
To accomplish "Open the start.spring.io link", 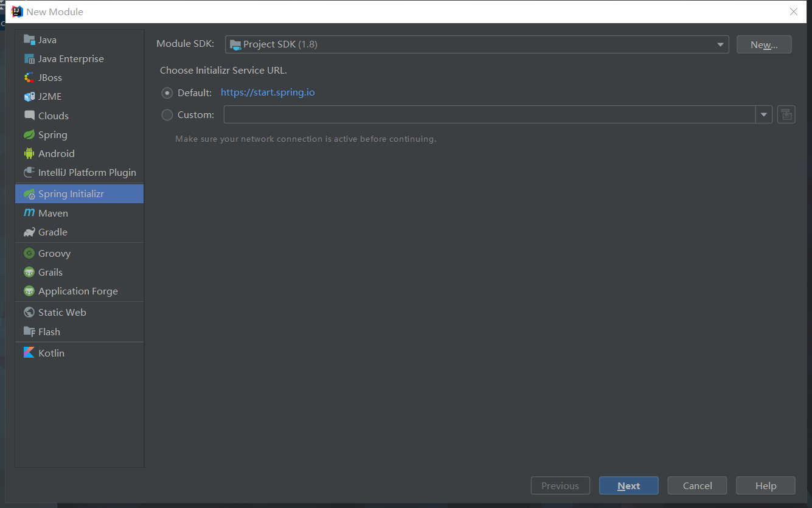I will 268,92.
